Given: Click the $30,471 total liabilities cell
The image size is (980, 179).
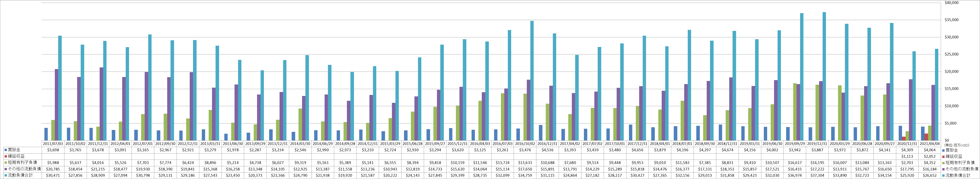Looking at the screenshot, I should [x=53, y=176].
